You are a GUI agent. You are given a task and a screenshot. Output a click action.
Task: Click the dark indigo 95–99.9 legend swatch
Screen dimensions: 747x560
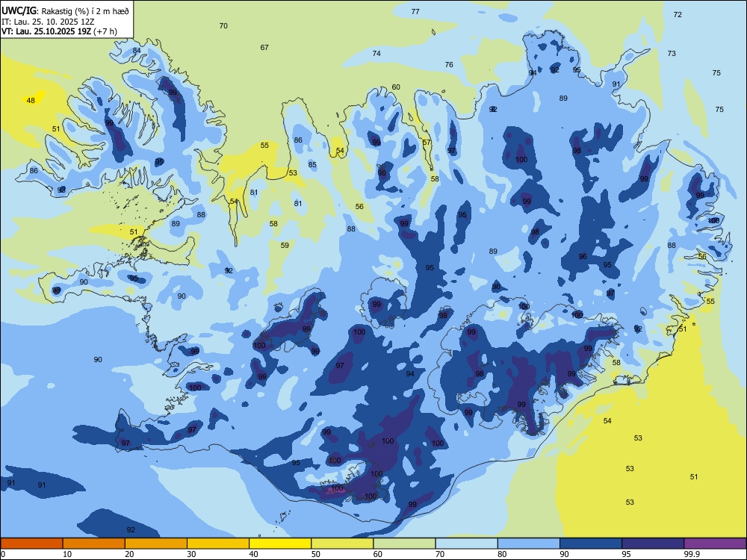point(653,544)
